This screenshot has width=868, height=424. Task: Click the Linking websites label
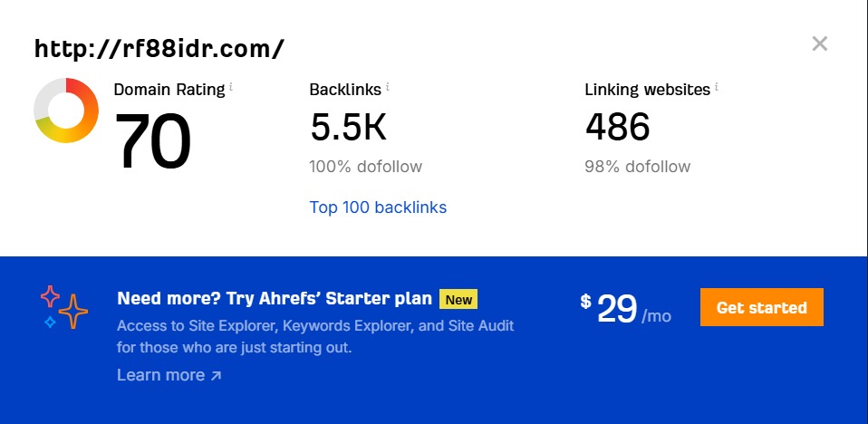click(x=647, y=90)
